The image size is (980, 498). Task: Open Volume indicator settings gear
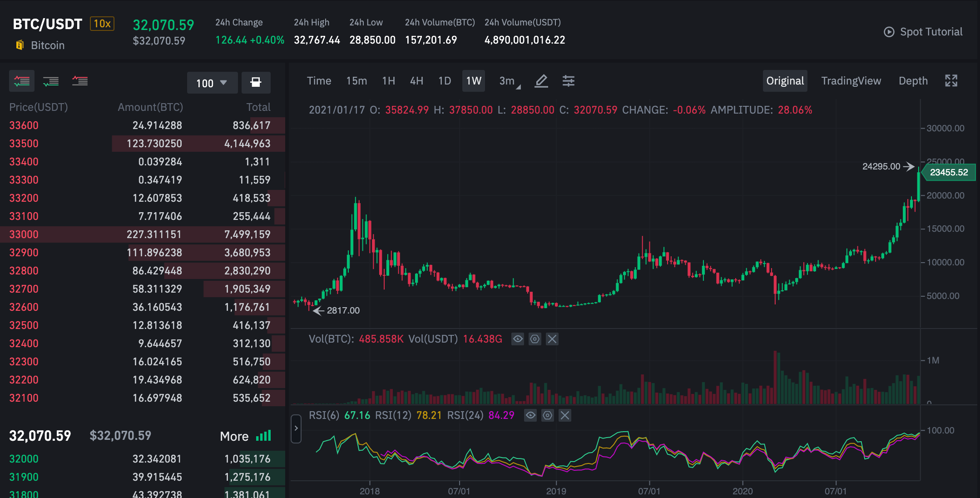point(535,339)
